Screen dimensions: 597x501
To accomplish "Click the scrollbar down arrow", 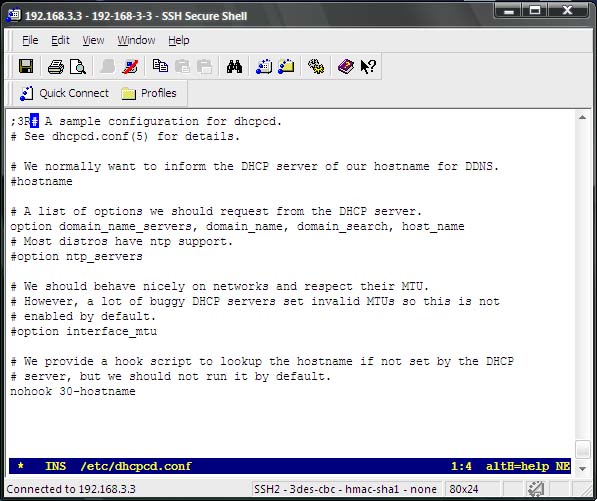I will pyautogui.click(x=582, y=469).
